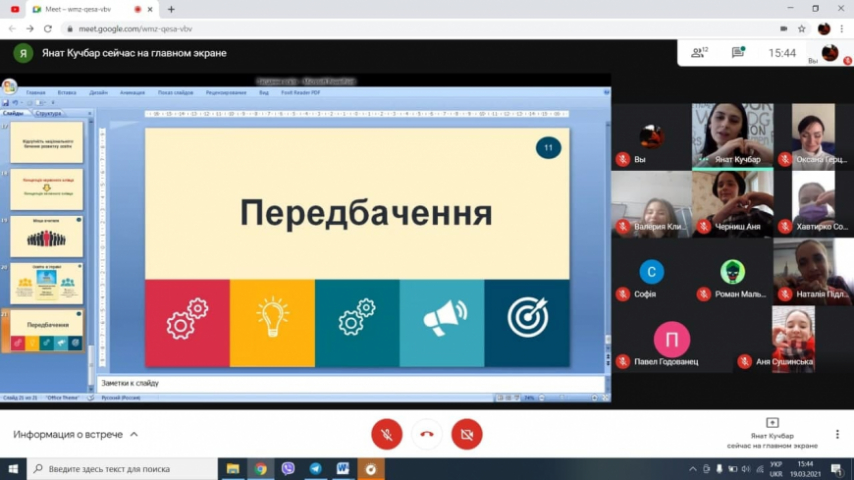Open the participants list icon
Image resolution: width=854 pixels, height=480 pixels.
click(699, 52)
